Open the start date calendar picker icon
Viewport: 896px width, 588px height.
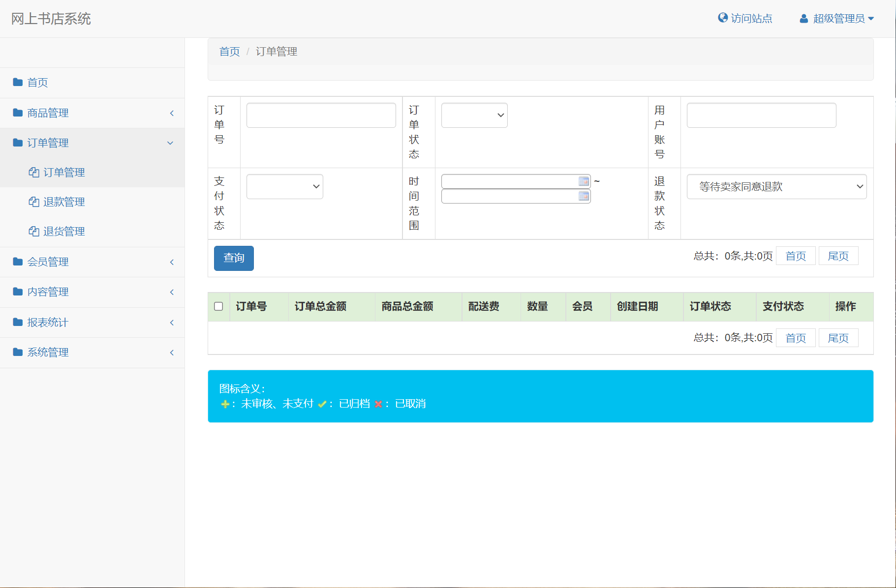[x=584, y=181]
